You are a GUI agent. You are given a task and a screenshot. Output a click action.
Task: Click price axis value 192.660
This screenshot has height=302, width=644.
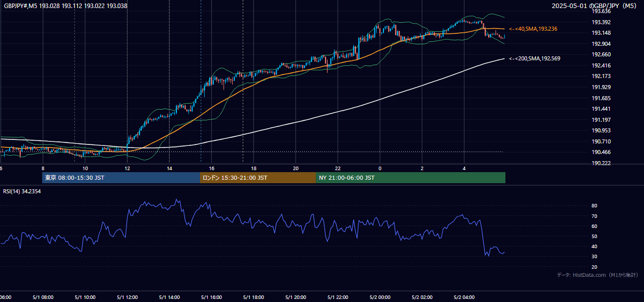(x=601, y=55)
